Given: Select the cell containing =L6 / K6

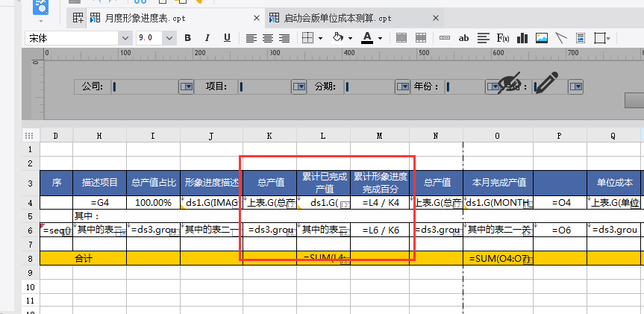Looking at the screenshot, I should [380, 230].
